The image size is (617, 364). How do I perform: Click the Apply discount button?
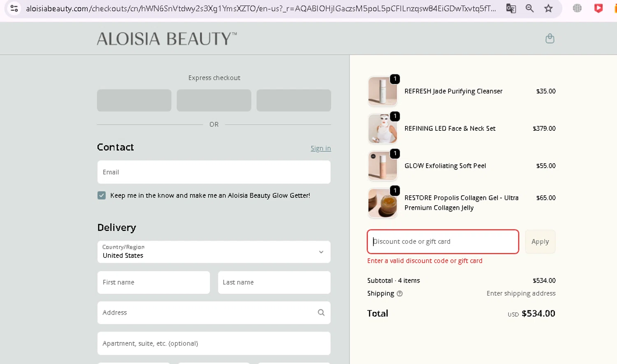540,241
